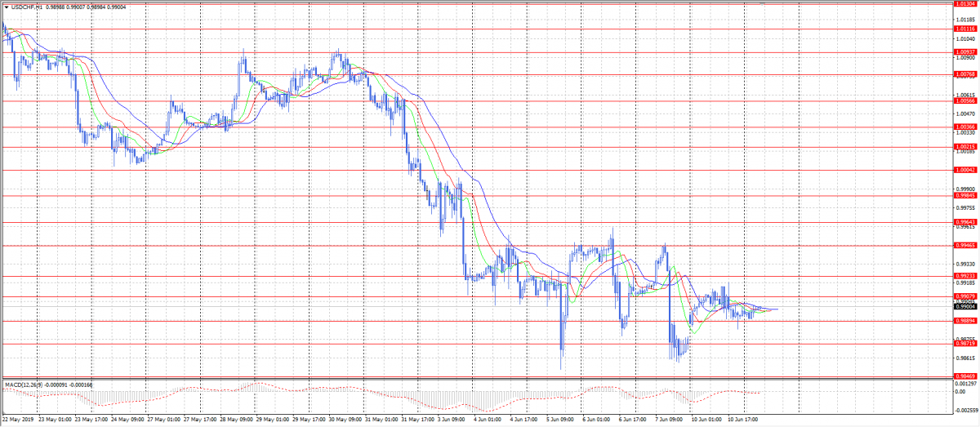This screenshot has width=980, height=427.
Task: Click the 1.00768 red price label
Action: (x=966, y=74)
